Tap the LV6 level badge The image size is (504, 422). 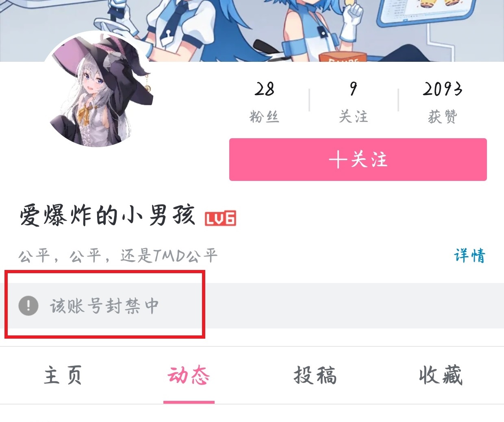click(x=220, y=218)
